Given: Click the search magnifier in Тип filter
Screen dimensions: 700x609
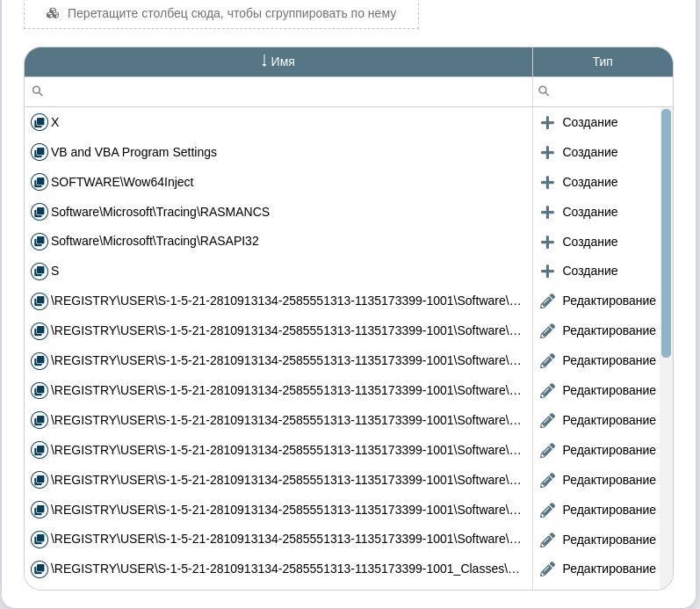Looking at the screenshot, I should point(544,91).
